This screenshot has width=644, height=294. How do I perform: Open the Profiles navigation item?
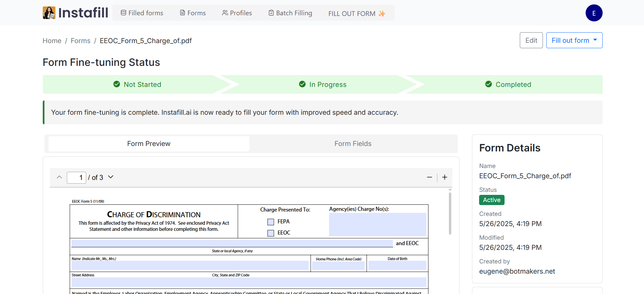[x=237, y=13]
